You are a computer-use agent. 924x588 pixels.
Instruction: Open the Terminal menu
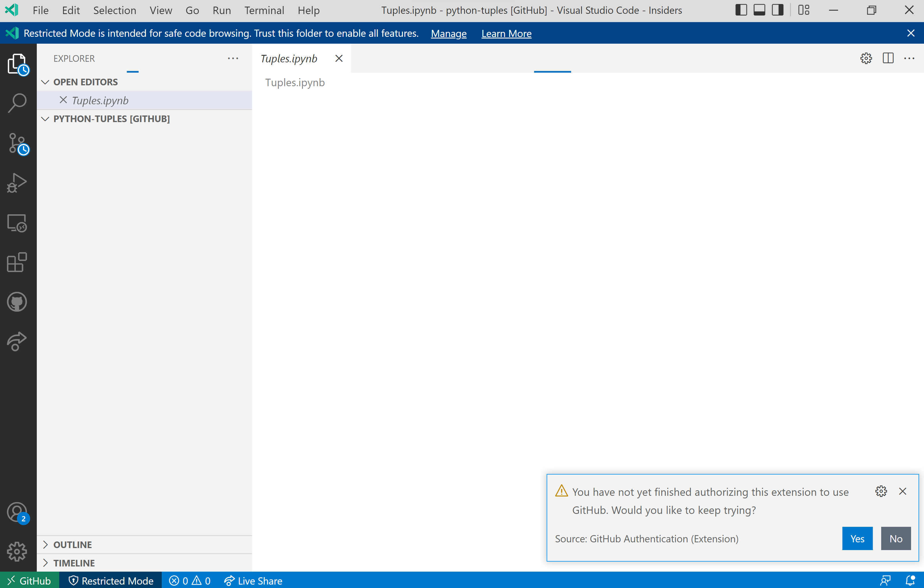[x=264, y=10]
